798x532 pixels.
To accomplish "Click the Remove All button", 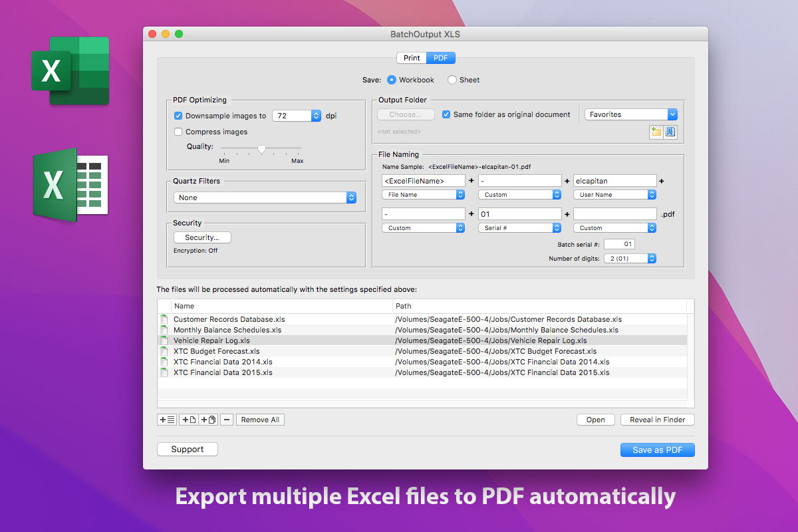I will [260, 420].
